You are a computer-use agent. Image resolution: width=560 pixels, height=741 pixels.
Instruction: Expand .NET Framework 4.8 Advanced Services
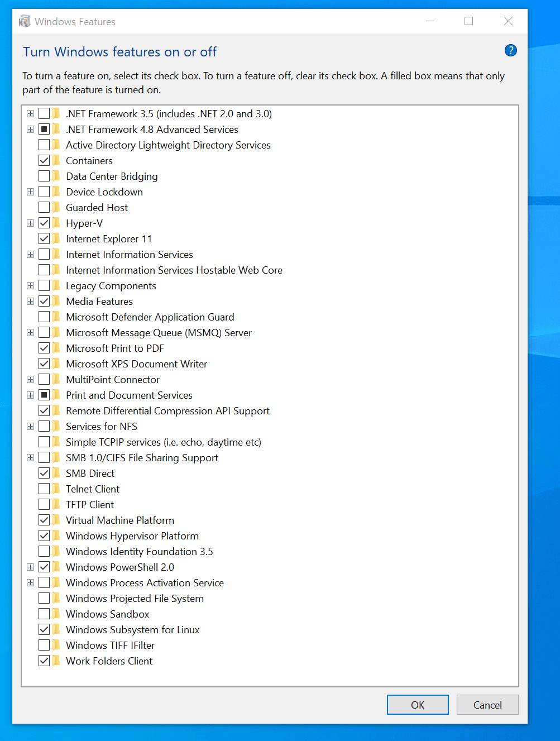[31, 130]
